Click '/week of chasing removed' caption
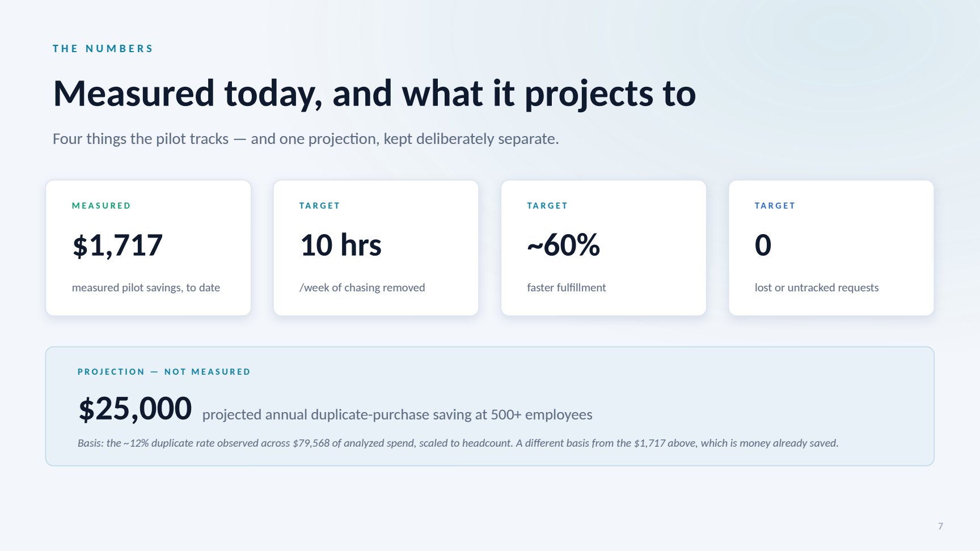 click(362, 287)
